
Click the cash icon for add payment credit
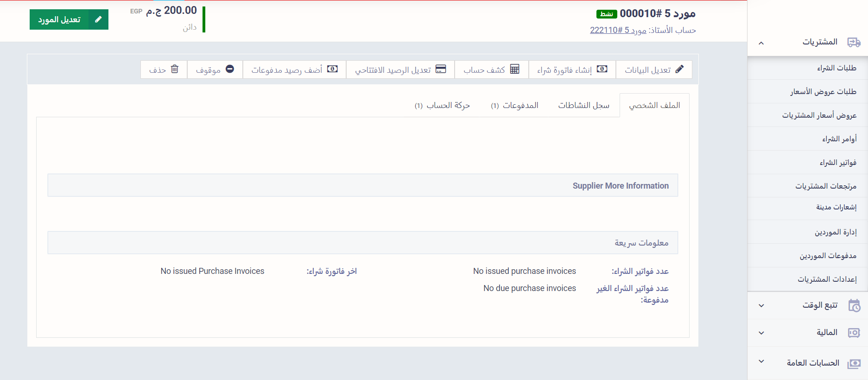(332, 70)
